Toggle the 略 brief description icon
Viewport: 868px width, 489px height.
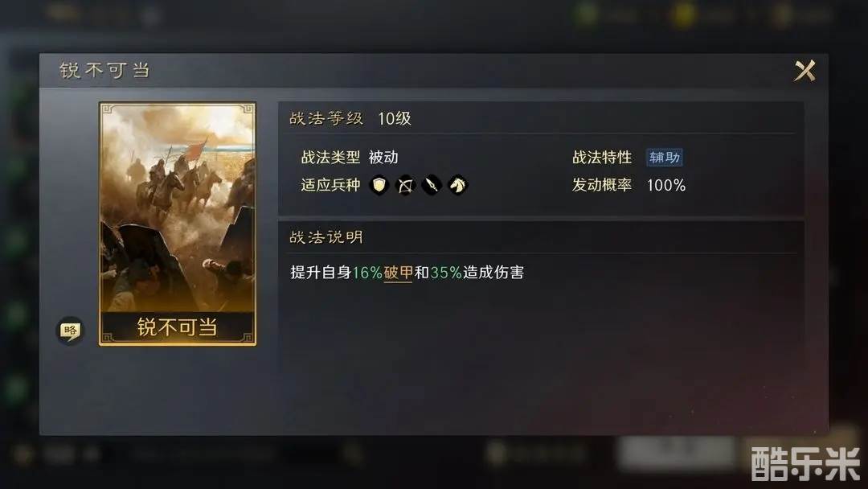pos(70,331)
